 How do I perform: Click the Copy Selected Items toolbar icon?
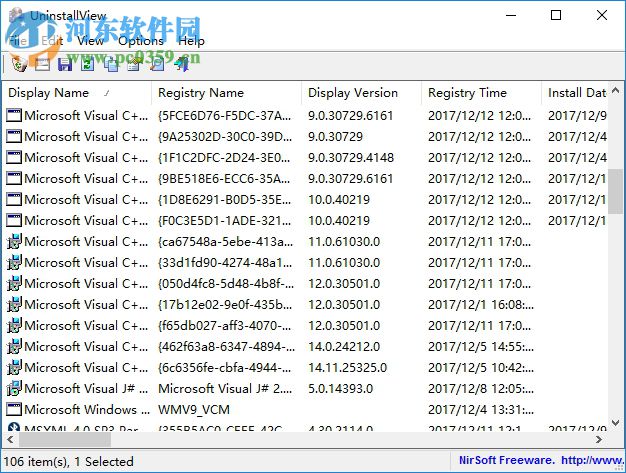[111, 64]
